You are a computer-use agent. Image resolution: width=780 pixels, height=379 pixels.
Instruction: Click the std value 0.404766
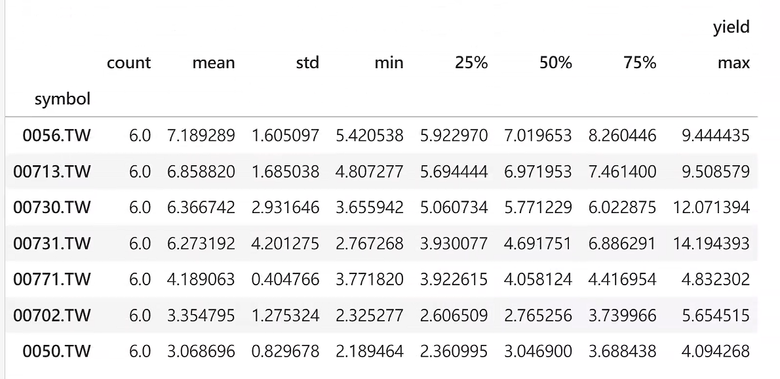pos(285,280)
